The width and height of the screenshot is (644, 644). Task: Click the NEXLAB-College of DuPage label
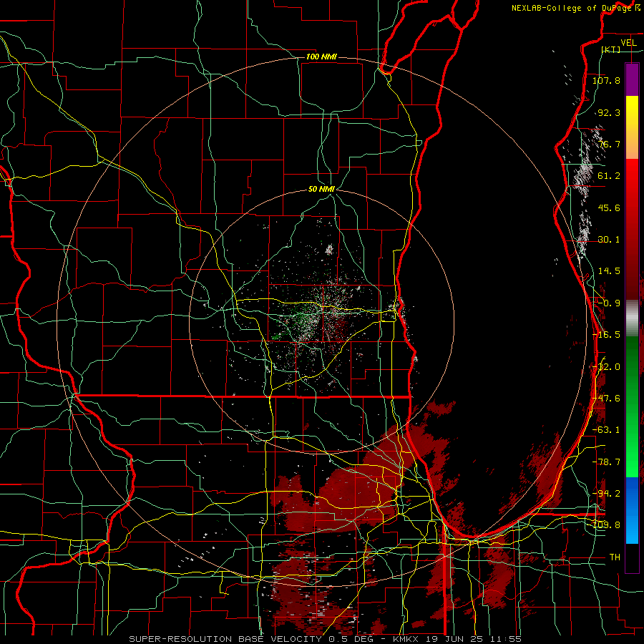575,8
